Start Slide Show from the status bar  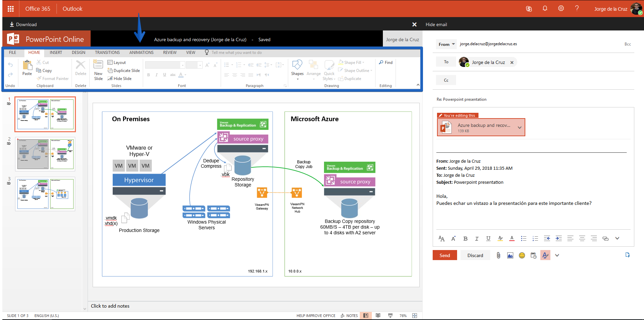(390, 316)
